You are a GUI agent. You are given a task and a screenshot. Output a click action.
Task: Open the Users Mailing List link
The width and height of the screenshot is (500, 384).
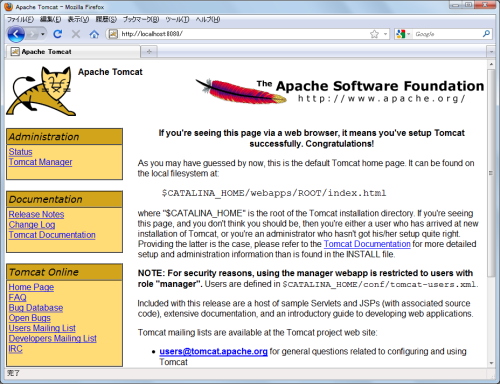[x=42, y=328]
